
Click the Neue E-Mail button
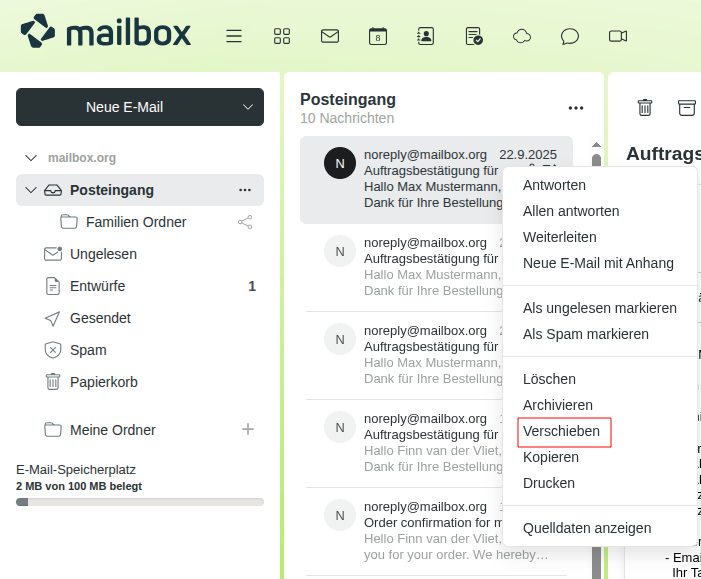pos(124,107)
